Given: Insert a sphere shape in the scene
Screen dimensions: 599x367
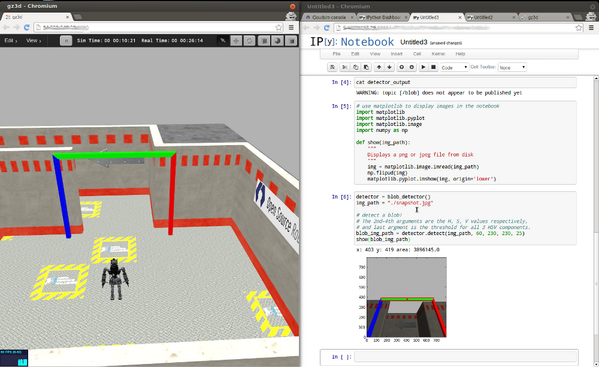Looking at the screenshot, I should (x=277, y=40).
